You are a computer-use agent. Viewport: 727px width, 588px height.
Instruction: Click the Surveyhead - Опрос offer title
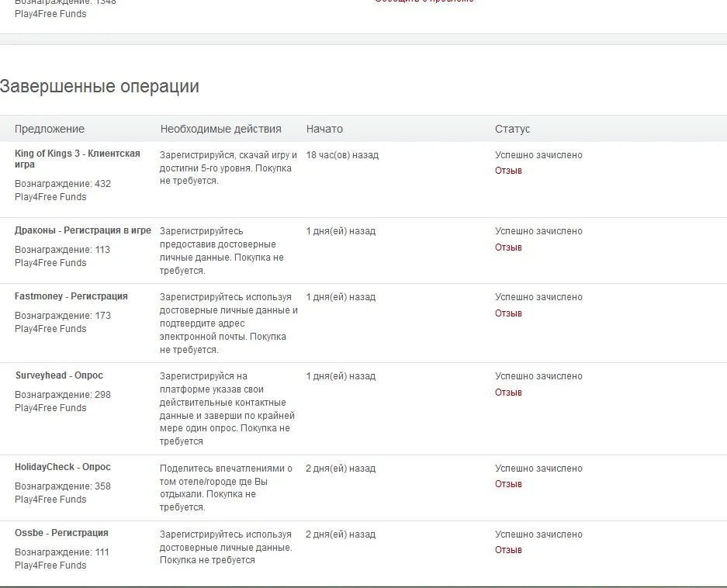coord(59,375)
